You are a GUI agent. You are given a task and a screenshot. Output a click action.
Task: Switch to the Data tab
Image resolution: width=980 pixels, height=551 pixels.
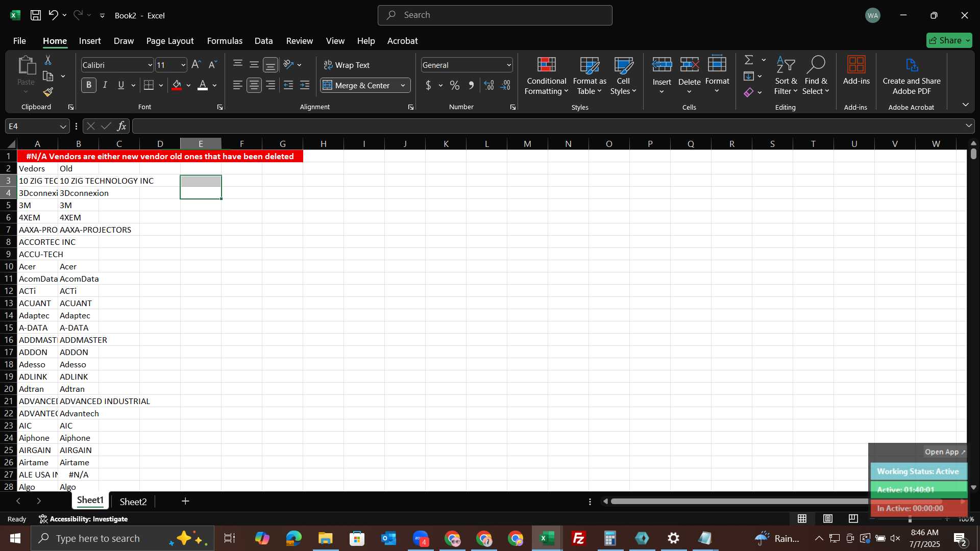pyautogui.click(x=263, y=41)
